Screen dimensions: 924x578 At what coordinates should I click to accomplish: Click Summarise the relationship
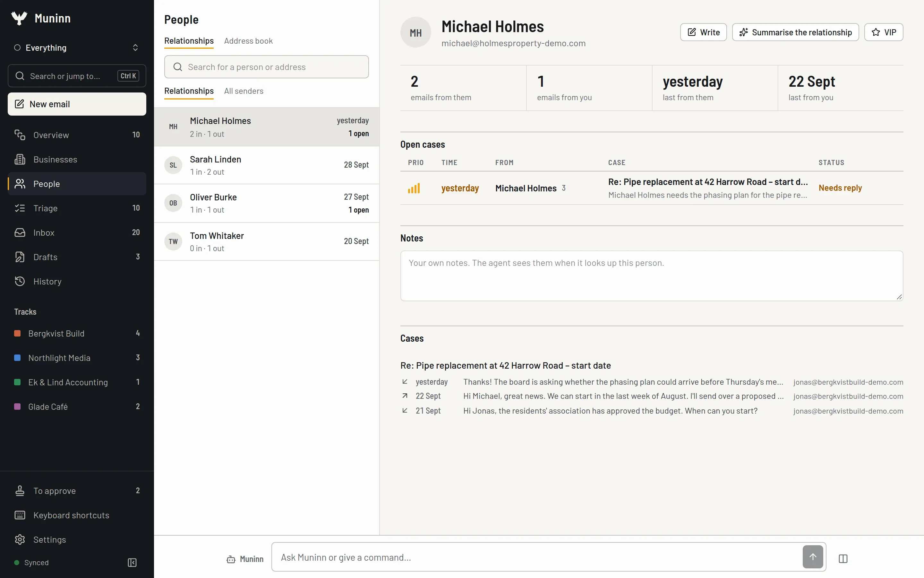tap(795, 32)
